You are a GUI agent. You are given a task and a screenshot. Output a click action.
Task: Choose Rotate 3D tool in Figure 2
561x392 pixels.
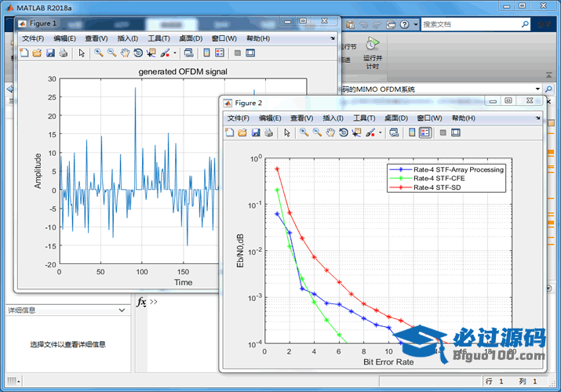point(344,133)
